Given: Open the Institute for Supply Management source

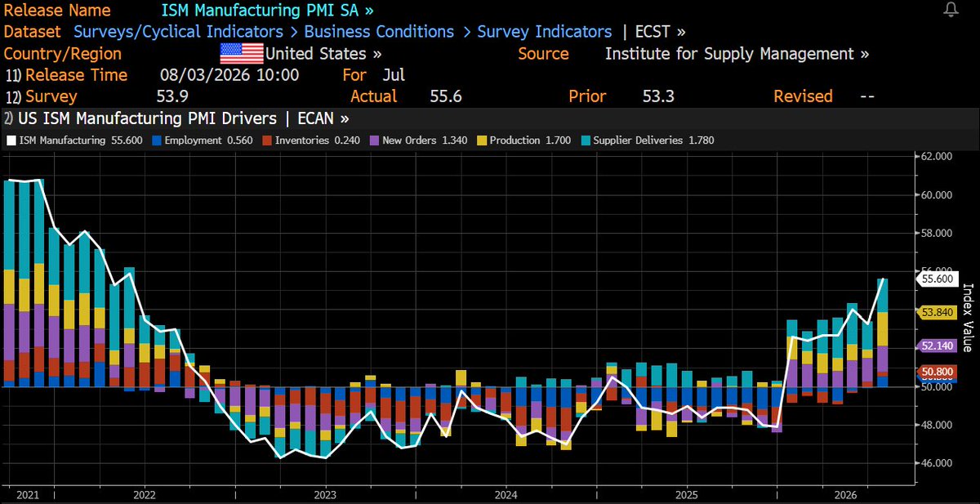Looking at the screenshot, I should 737,54.
